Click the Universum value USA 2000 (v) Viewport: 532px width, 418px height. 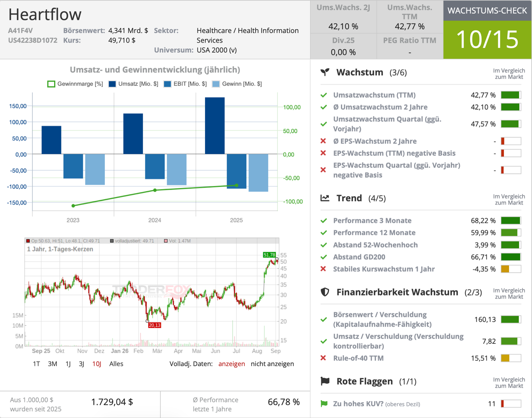(x=217, y=50)
